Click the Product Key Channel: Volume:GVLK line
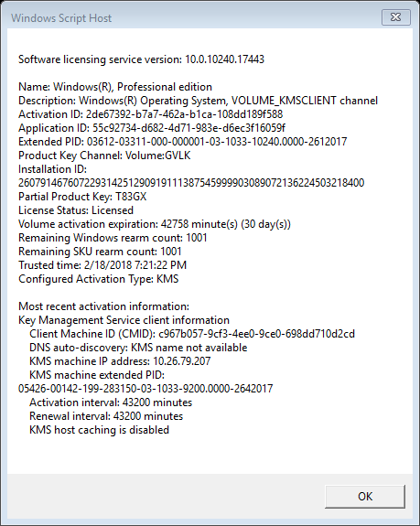The width and height of the screenshot is (420, 526). [x=104, y=156]
